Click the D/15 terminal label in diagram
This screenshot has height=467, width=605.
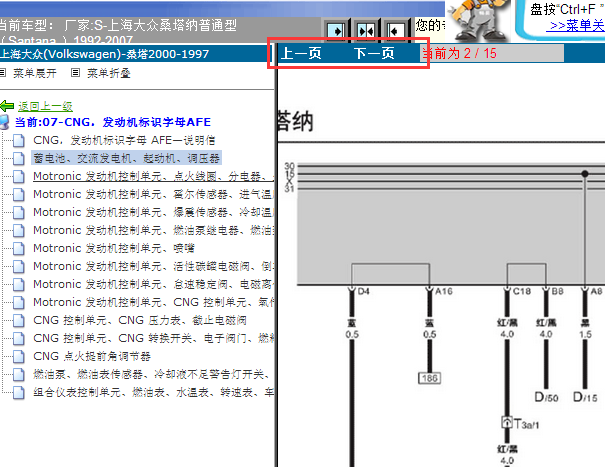[x=585, y=397]
